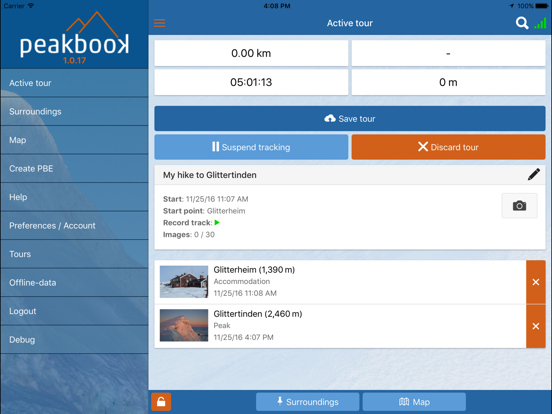Image resolution: width=552 pixels, height=414 pixels.
Task: Click the Start: 11/25/16 11:07 AM line
Action: [x=206, y=199]
